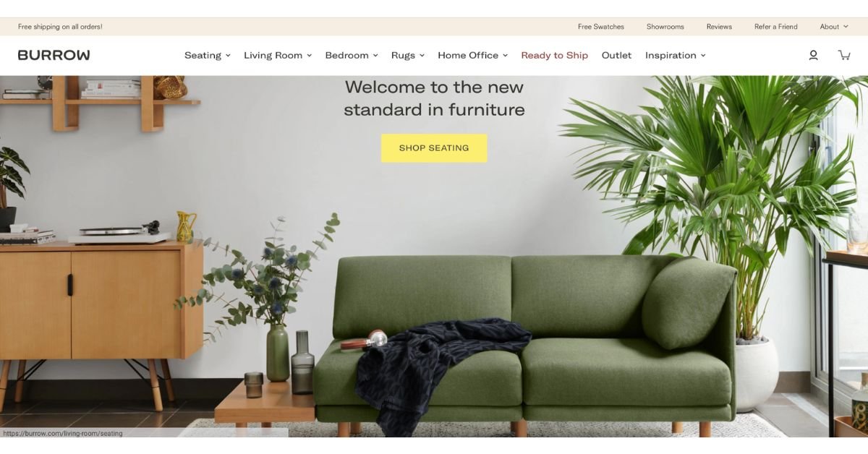Expand the Inspiration dropdown menu
The height and width of the screenshot is (454, 868).
(676, 55)
